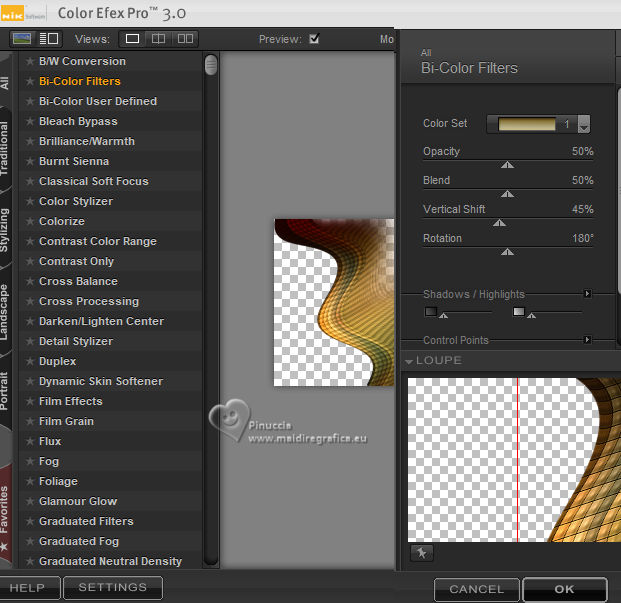Viewport: 621px width, 603px height.
Task: Click inside the loupe preview
Action: click(514, 460)
